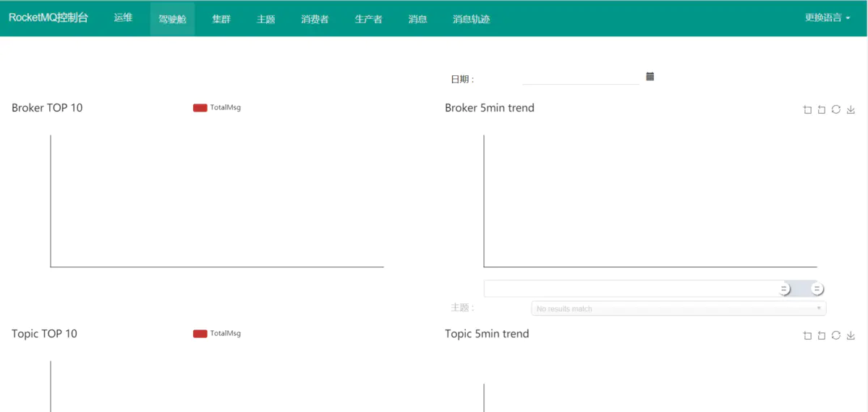Screen dimensions: 868x412
Task: Reset data zoom on Broker 5min trend chart
Action: (822, 110)
